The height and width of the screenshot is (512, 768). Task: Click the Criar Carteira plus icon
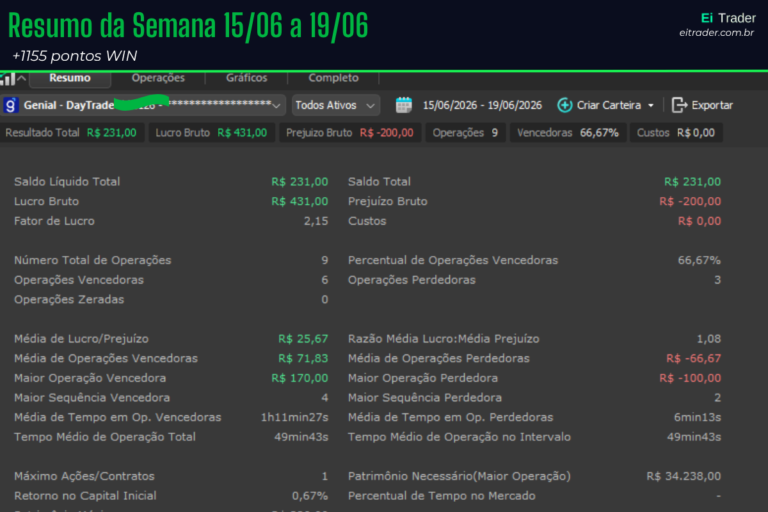564,105
